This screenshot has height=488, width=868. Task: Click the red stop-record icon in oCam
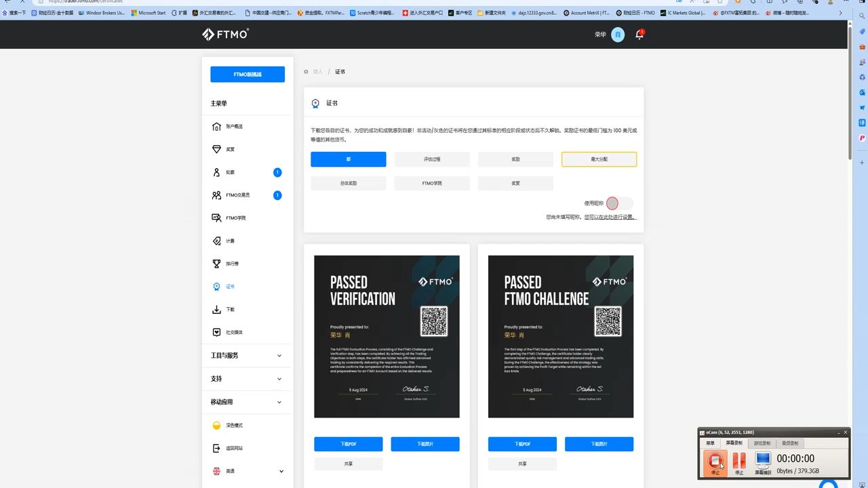714,461
